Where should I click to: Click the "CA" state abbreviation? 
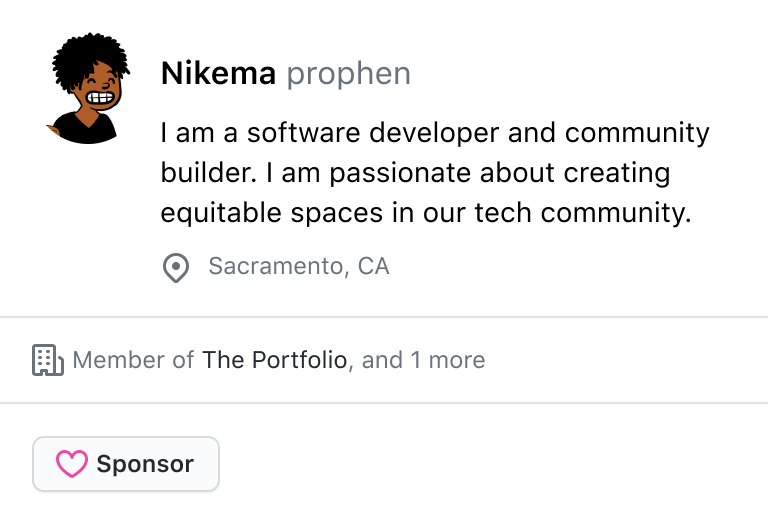374,266
